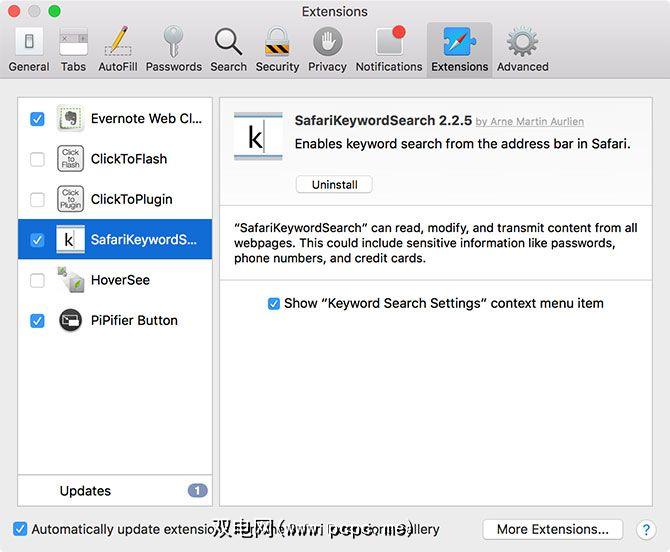This screenshot has width=670, height=552.
Task: Open the Security padlock icon pane
Action: tap(277, 42)
